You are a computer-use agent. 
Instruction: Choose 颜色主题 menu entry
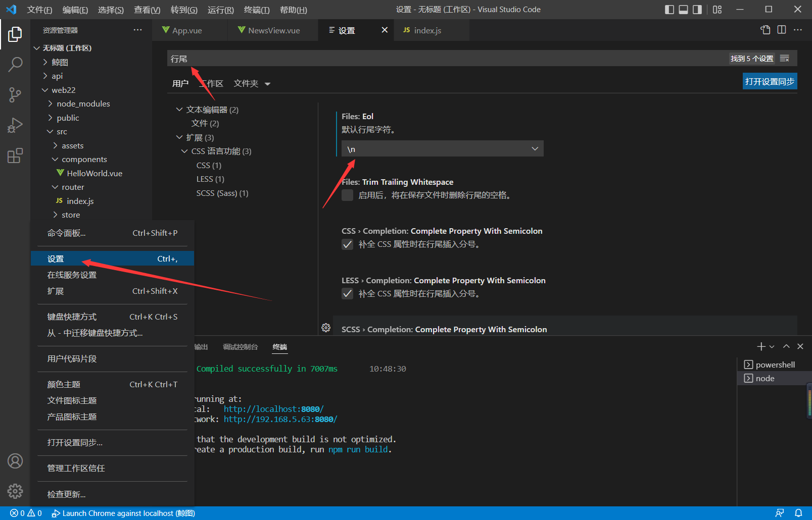(x=113, y=384)
